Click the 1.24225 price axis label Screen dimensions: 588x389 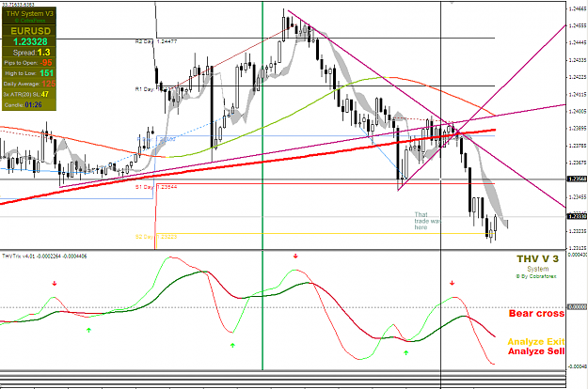pos(578,77)
